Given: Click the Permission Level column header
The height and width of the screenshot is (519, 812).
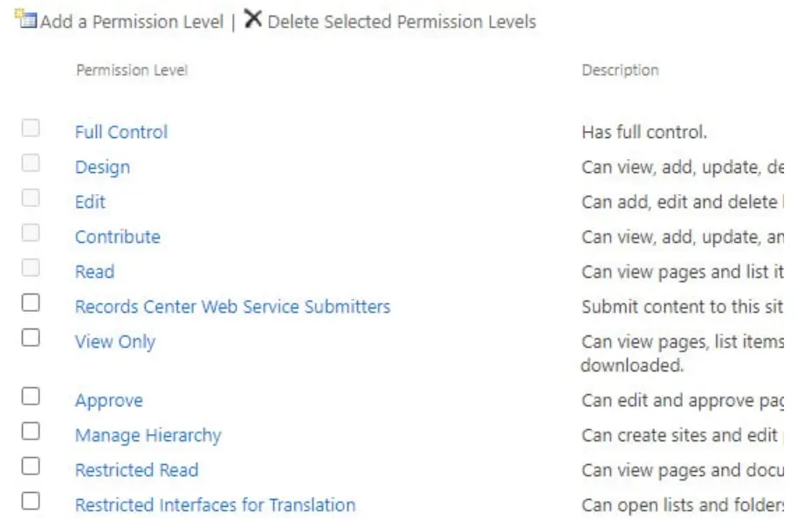Looking at the screenshot, I should click(x=132, y=71).
